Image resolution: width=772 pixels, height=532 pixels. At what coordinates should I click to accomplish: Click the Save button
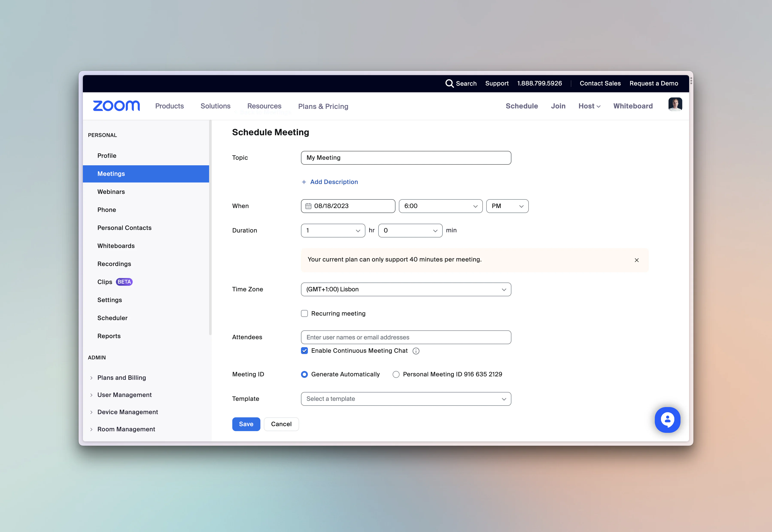246,424
